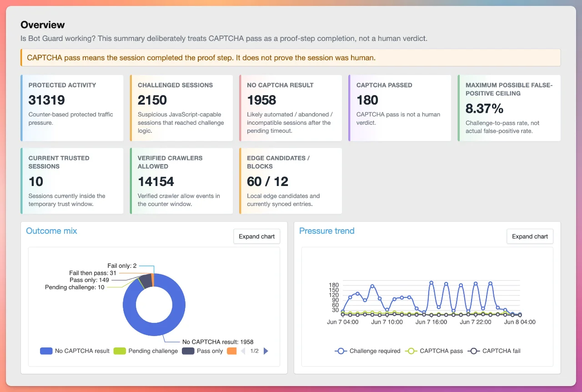Click the Outcome mix heading
Screen dimensions: 582x392
(51, 231)
